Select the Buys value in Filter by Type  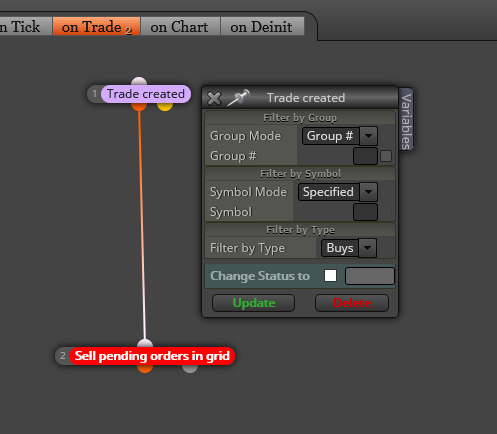(340, 248)
